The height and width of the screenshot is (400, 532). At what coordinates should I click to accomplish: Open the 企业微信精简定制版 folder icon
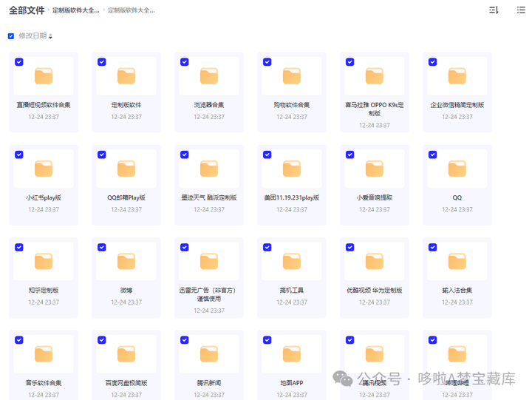pos(457,76)
